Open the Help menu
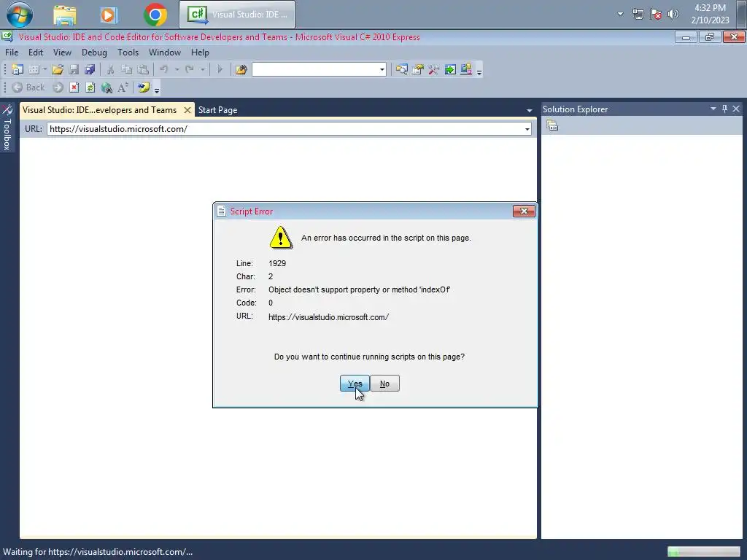This screenshot has width=747, height=560. (200, 52)
